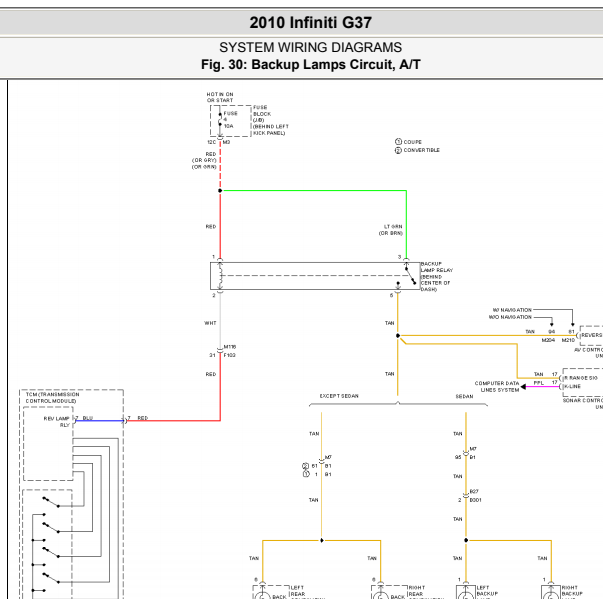Select the 'WHT' wire color label
This screenshot has width=603, height=599.
point(210,323)
